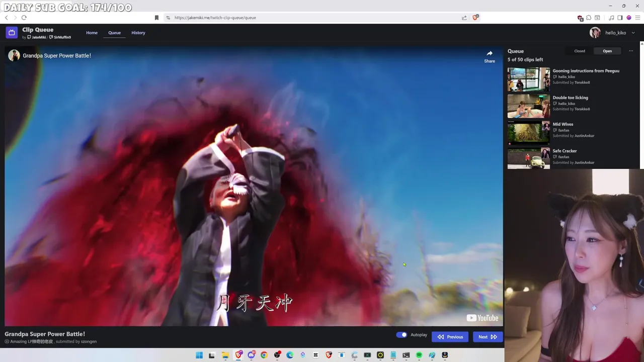
Task: Click the browser back arrow
Action: click(7, 18)
